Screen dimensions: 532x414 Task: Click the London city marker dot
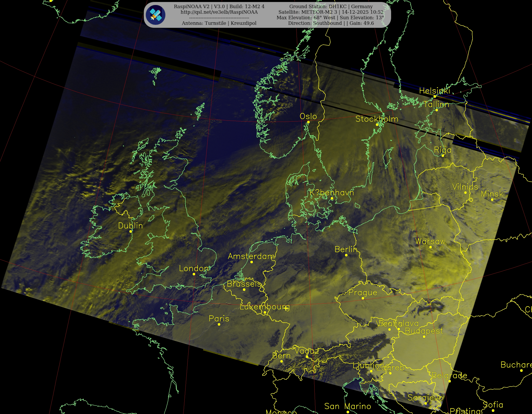[x=194, y=274]
